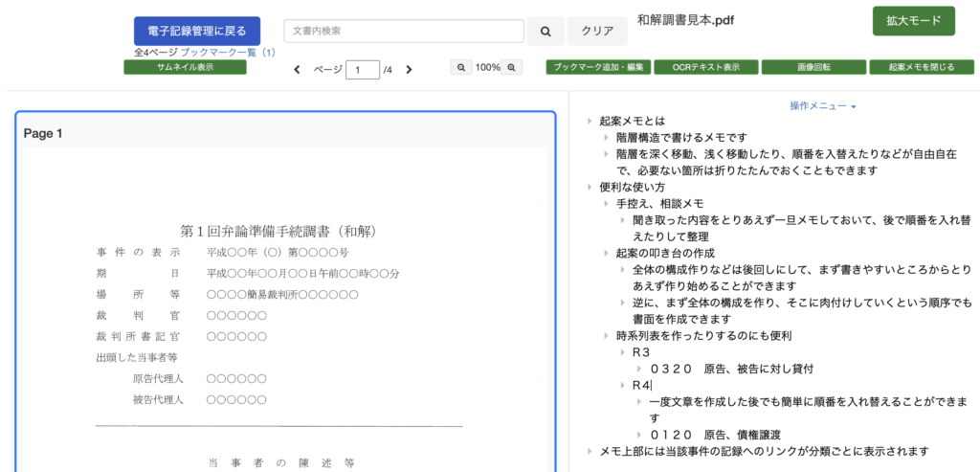The image size is (980, 472).
Task: Click the クリア button
Action: click(597, 31)
